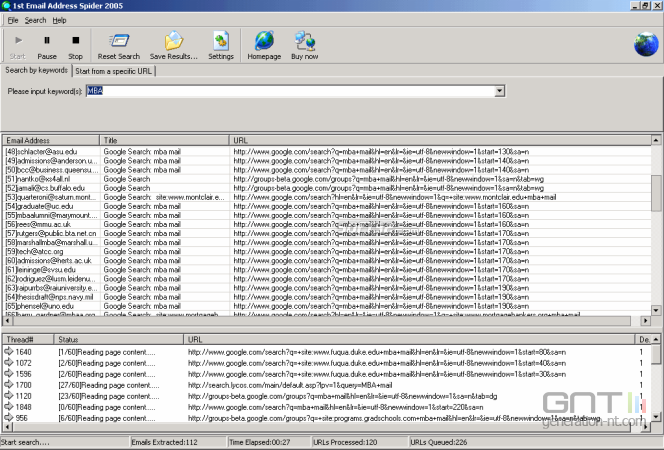Click lycos URL of thread 1700
664x450 pixels.
pos(290,385)
